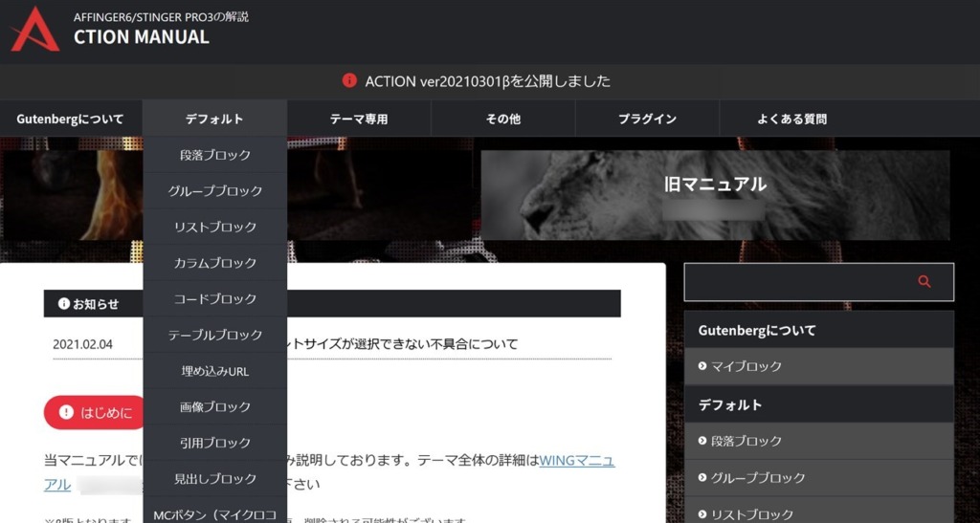Select 'グループブロック' in the dropdown menu
Image resolution: width=980 pixels, height=523 pixels.
click(215, 191)
